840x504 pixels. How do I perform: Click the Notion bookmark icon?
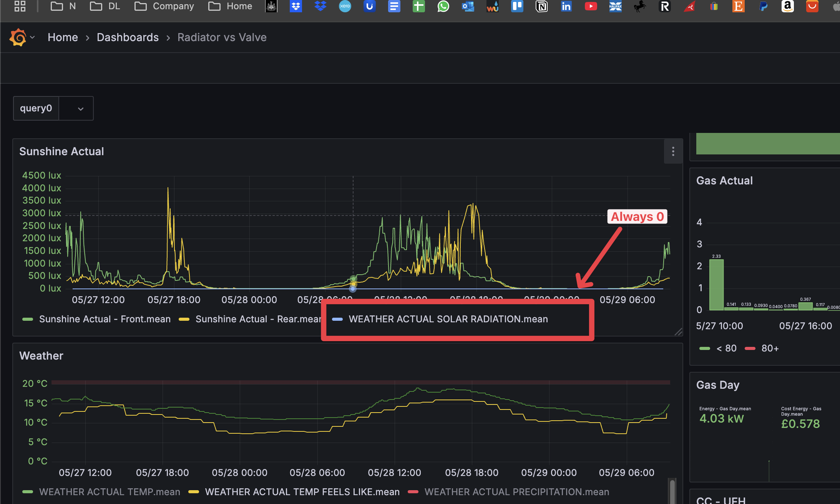541,6
